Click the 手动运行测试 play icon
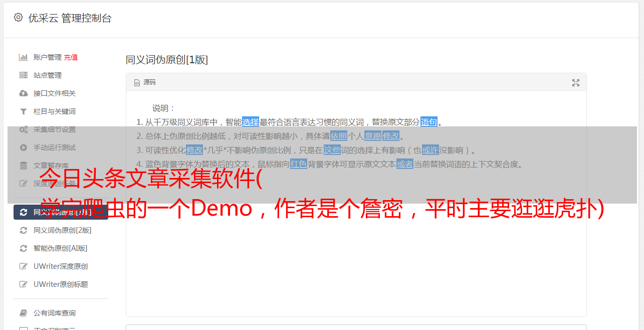Screen dimensions: 644x330 (x=23, y=147)
